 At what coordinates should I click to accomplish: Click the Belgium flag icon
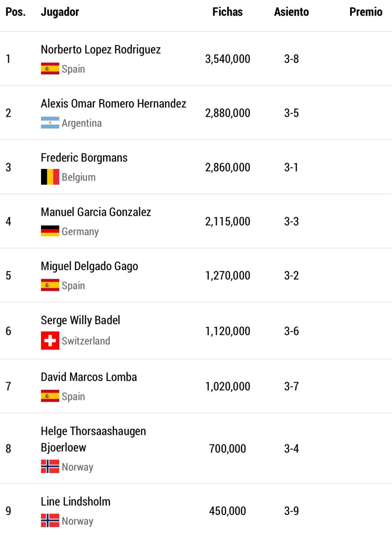tap(50, 177)
